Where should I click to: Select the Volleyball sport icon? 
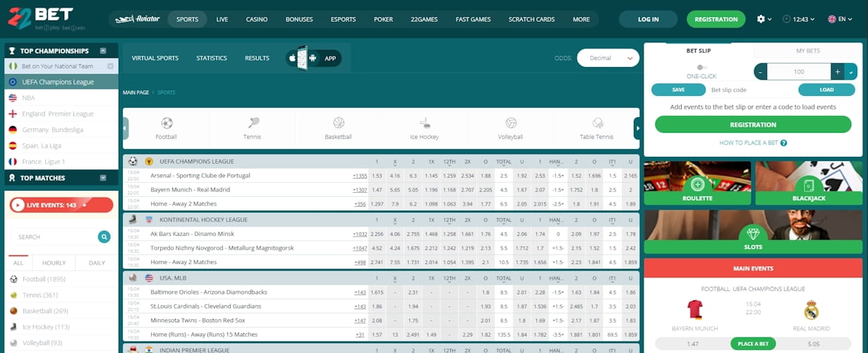[510, 128]
